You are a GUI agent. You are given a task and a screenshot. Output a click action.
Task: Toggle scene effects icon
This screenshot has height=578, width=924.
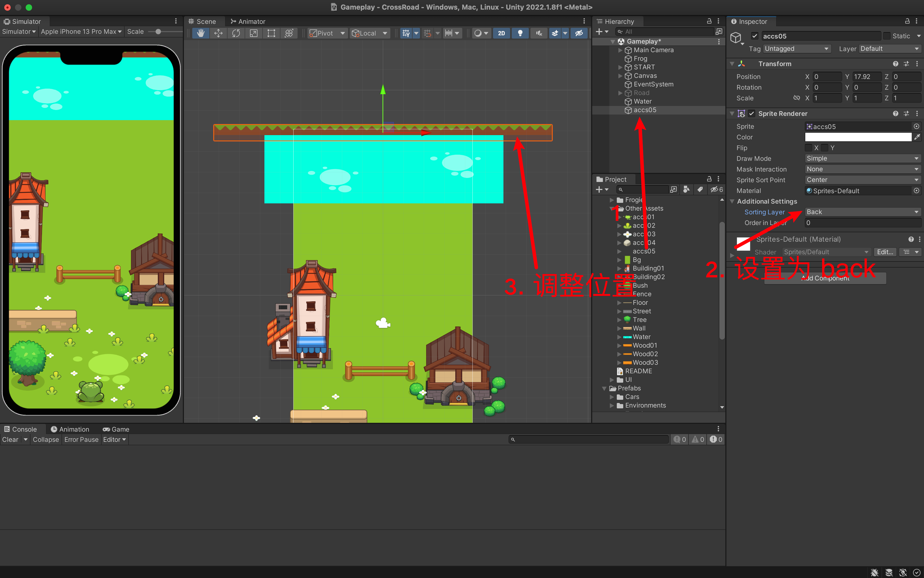tap(555, 33)
